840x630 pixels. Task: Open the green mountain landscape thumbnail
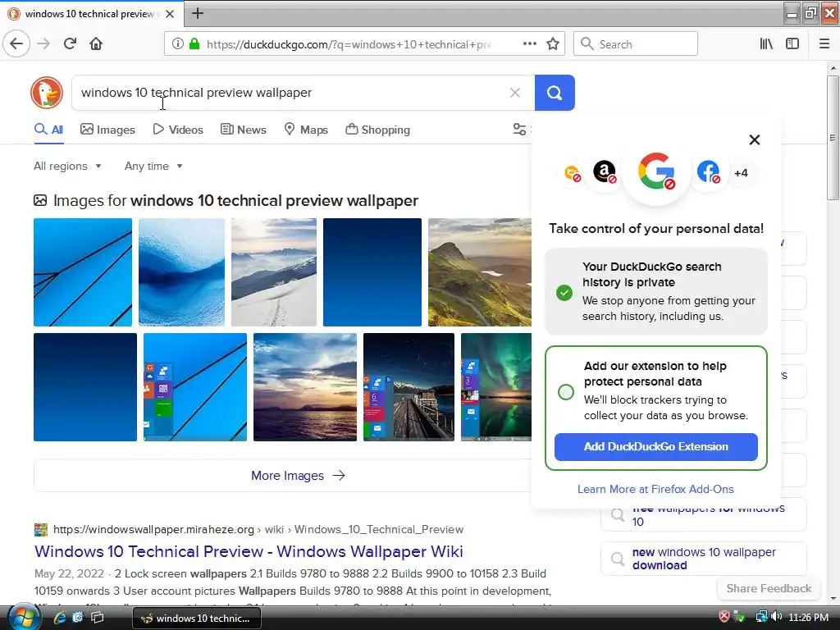click(479, 272)
